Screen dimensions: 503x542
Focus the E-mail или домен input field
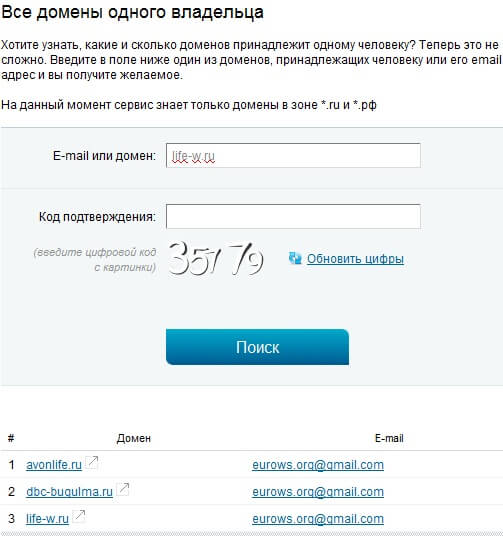(293, 156)
